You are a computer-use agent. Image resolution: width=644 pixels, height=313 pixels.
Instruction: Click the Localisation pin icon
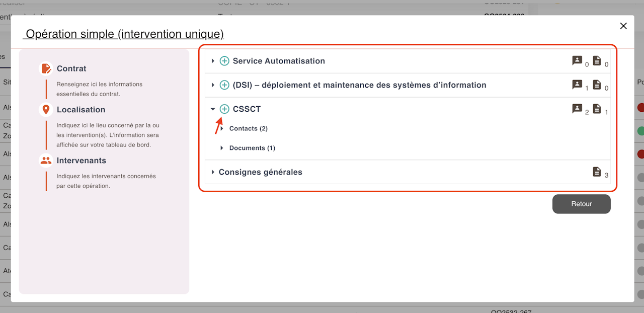46,110
